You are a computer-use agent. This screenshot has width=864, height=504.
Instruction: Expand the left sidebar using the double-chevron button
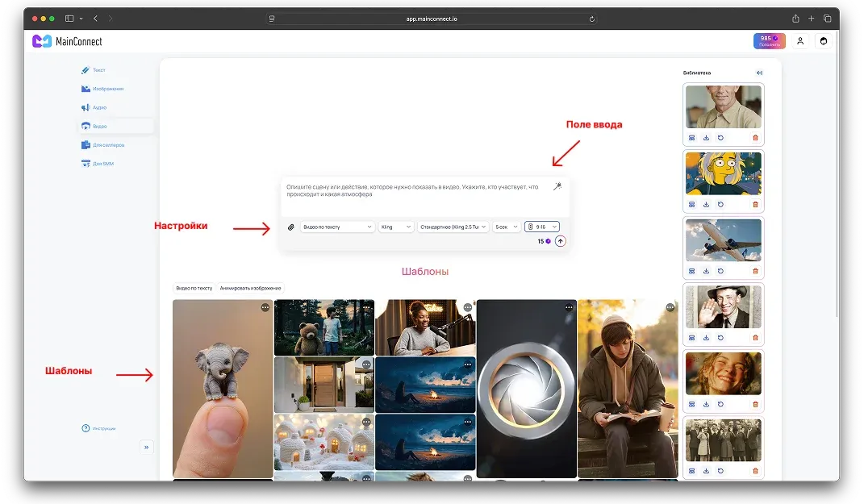point(146,447)
